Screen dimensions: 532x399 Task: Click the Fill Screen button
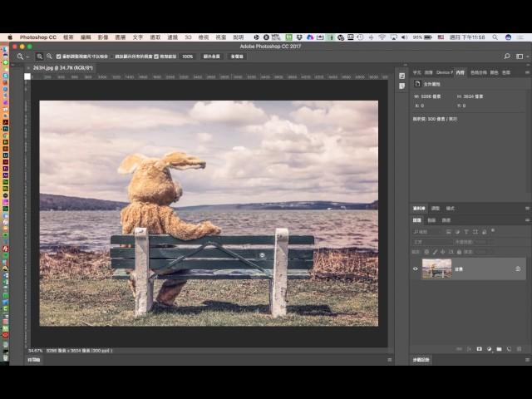[237, 57]
